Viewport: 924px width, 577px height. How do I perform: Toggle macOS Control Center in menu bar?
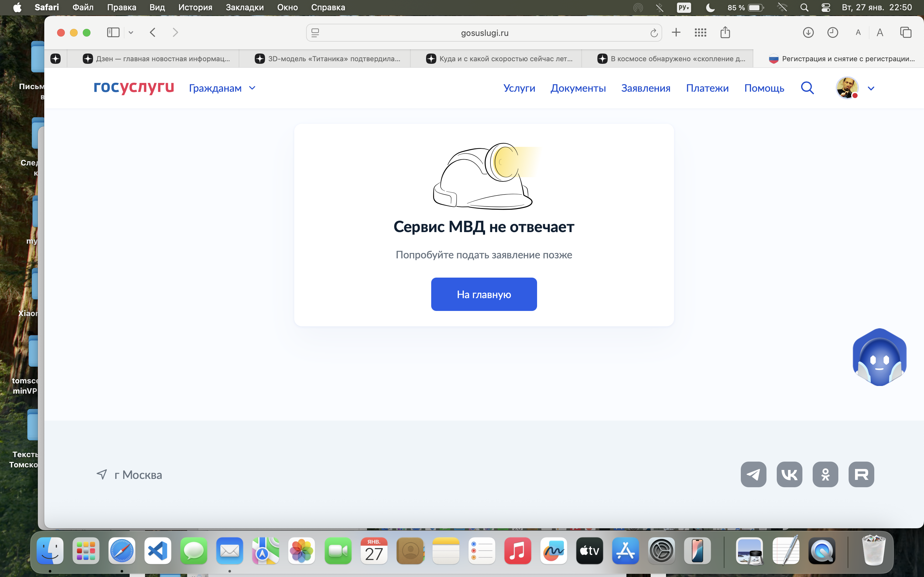[x=826, y=8]
